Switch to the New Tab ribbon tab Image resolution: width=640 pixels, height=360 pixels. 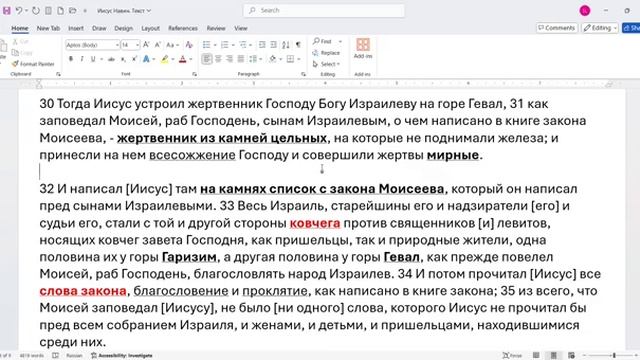tap(48, 28)
